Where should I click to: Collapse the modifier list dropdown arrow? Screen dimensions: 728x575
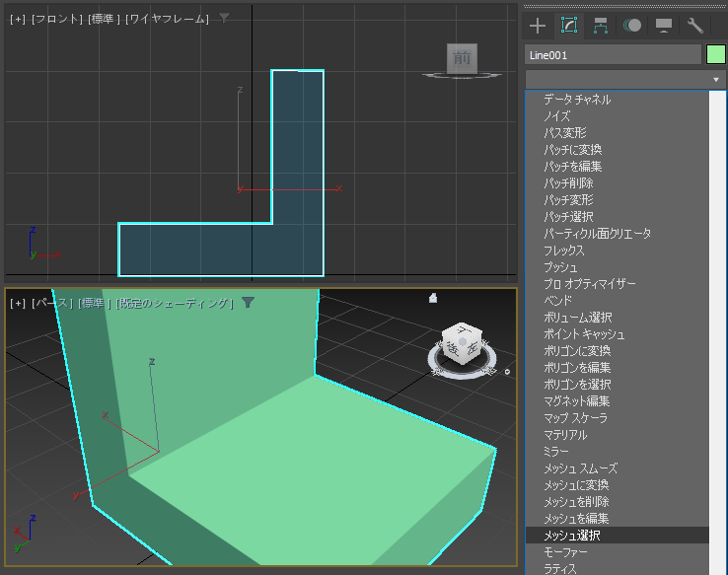click(x=716, y=80)
